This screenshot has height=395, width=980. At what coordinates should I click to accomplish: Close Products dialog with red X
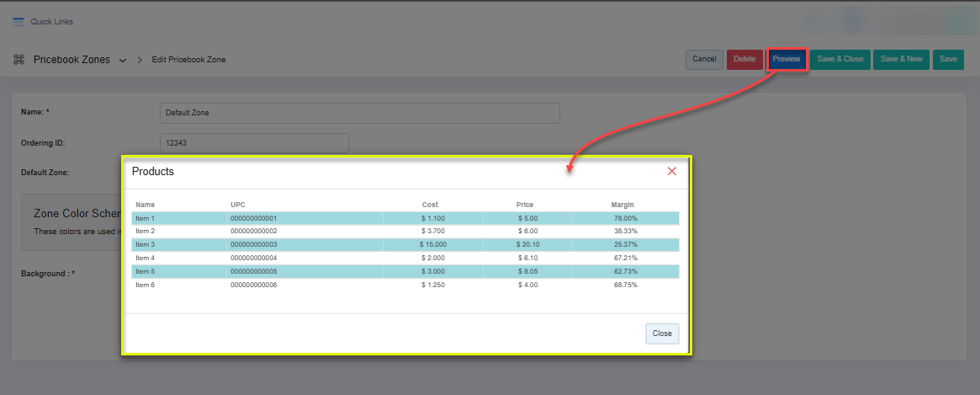[671, 171]
